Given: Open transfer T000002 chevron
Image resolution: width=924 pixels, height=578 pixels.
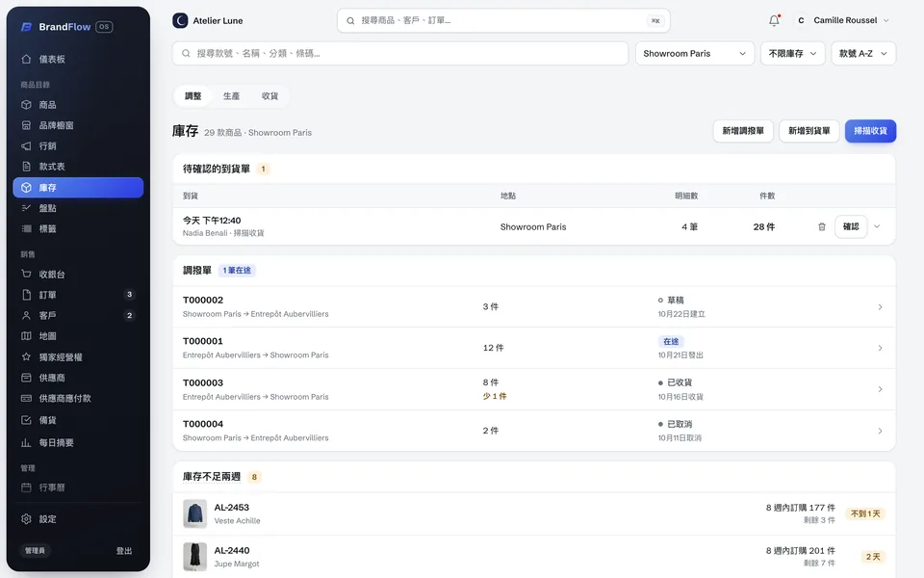Looking at the screenshot, I should click(x=880, y=306).
